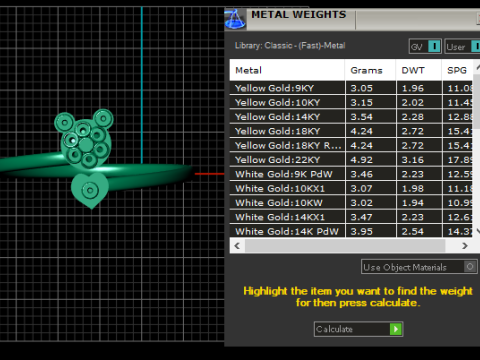480x360 pixels.
Task: Click the table's horizontal scrollbar track
Action: coord(345,246)
